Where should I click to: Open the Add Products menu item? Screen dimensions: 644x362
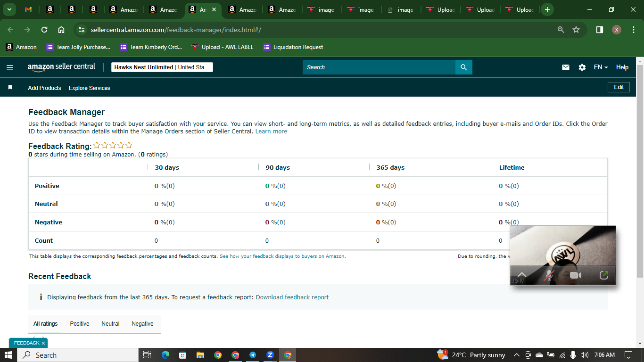pyautogui.click(x=44, y=88)
